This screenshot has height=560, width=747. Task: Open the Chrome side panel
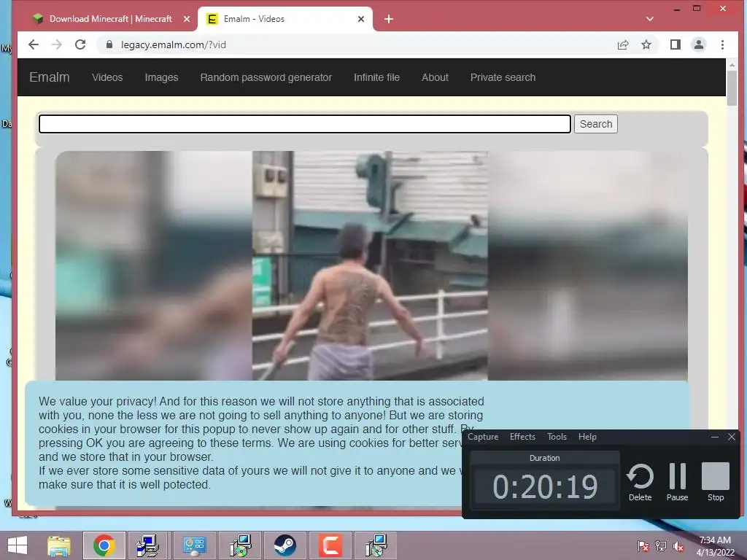pyautogui.click(x=675, y=44)
